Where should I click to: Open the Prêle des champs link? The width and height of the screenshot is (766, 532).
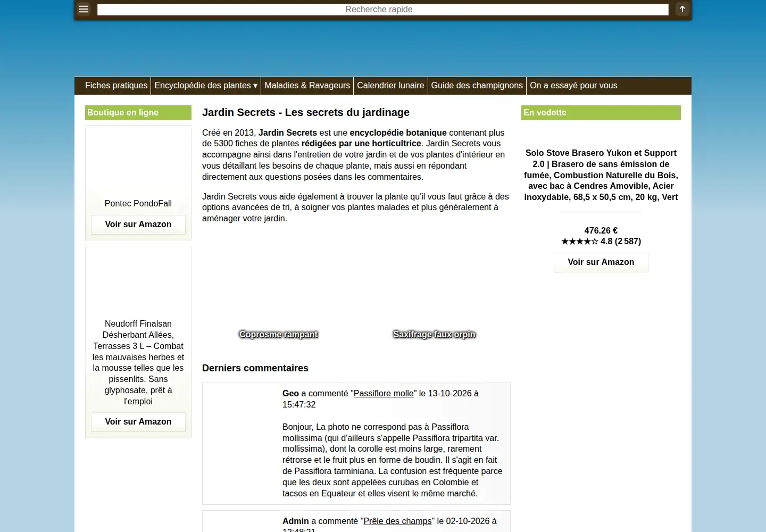(x=397, y=521)
